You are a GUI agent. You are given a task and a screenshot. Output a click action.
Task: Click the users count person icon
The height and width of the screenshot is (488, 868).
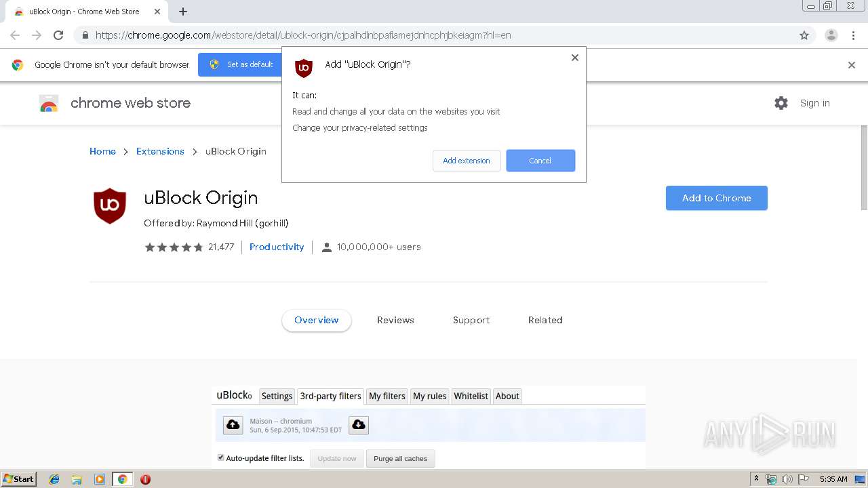pos(327,247)
